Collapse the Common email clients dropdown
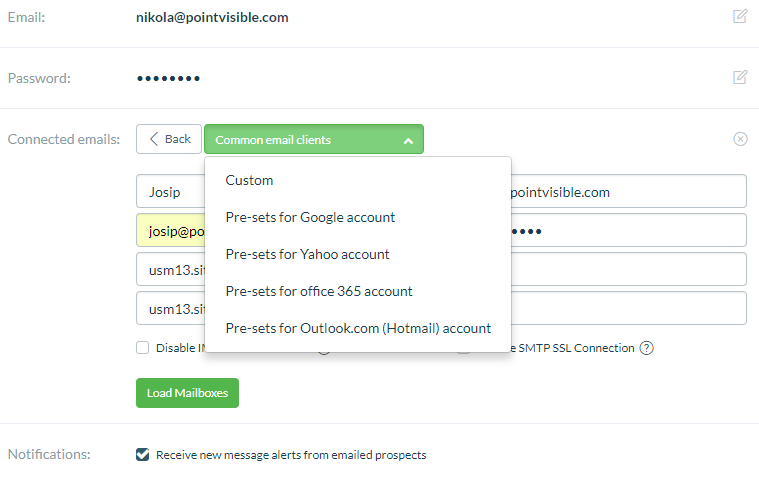This screenshot has width=759, height=482. pyautogui.click(x=313, y=140)
